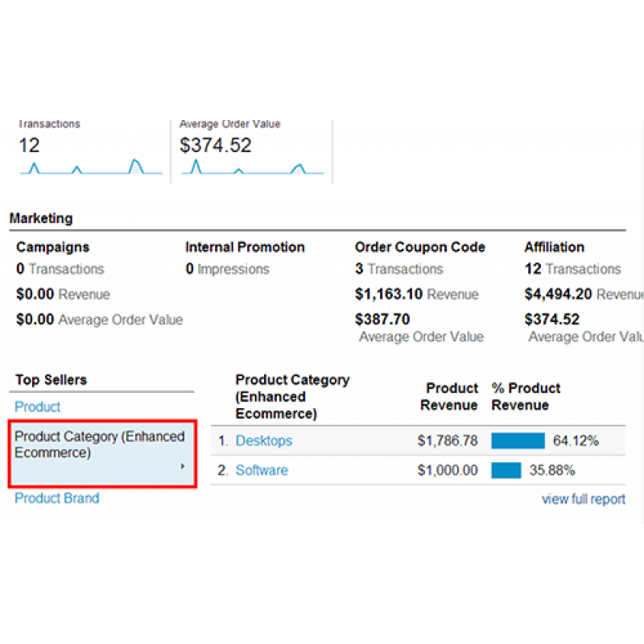Select Product in Top Sellers list
The image size is (644, 644).
point(38,407)
